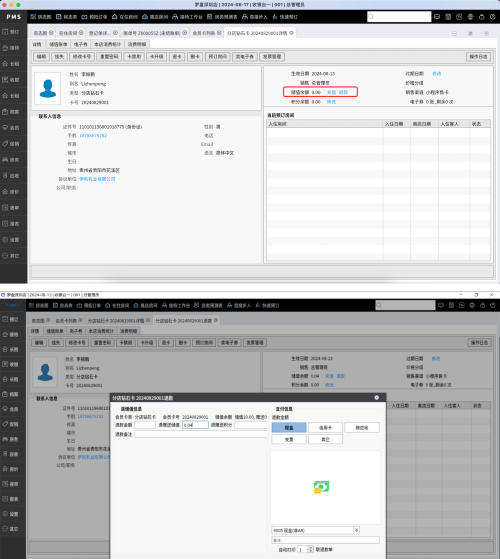The image size is (500, 559).
Task: Select 转应收 as the refund payment method
Action: click(x=362, y=427)
